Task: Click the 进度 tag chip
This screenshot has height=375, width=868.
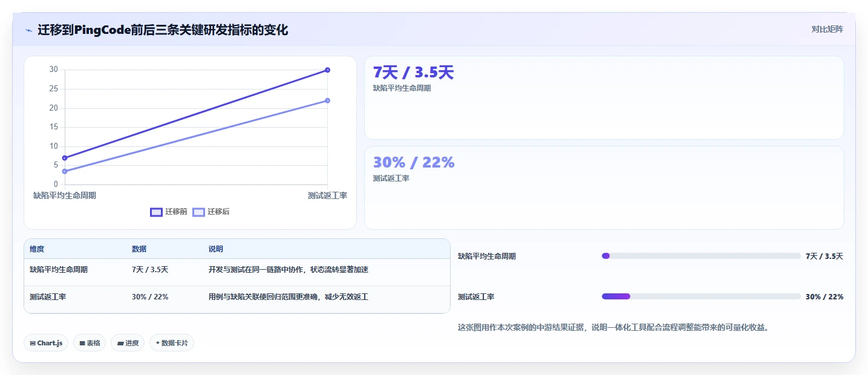Action: pos(128,343)
